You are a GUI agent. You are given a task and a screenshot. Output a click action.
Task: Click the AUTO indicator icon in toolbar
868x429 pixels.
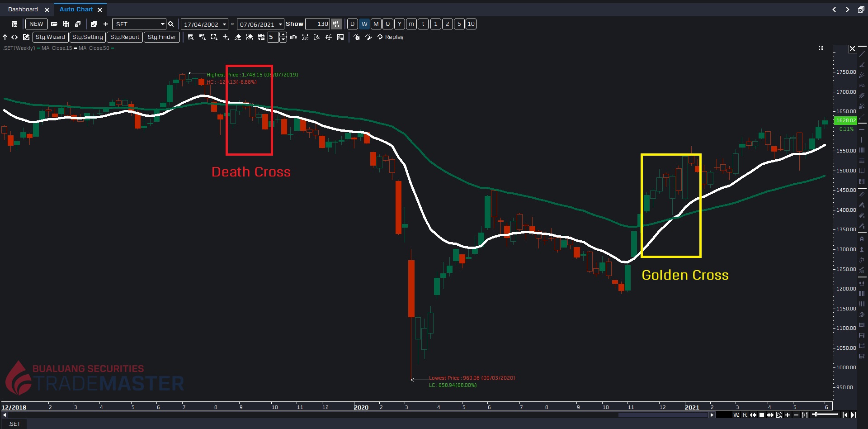pos(293,37)
